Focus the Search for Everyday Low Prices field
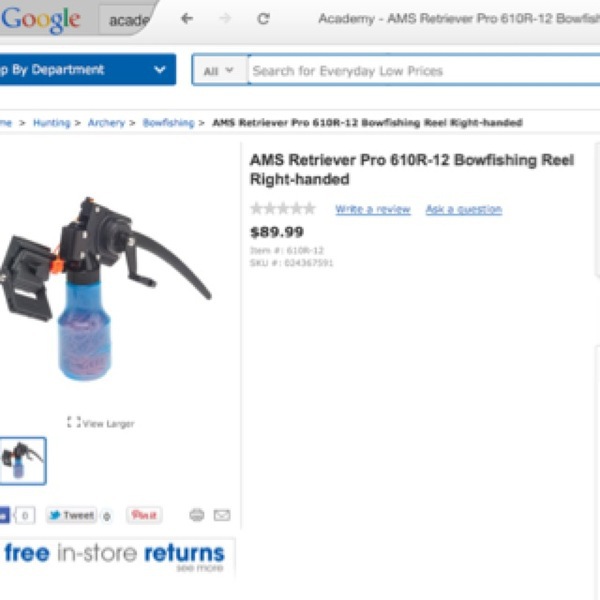600x600 pixels. pos(424,70)
